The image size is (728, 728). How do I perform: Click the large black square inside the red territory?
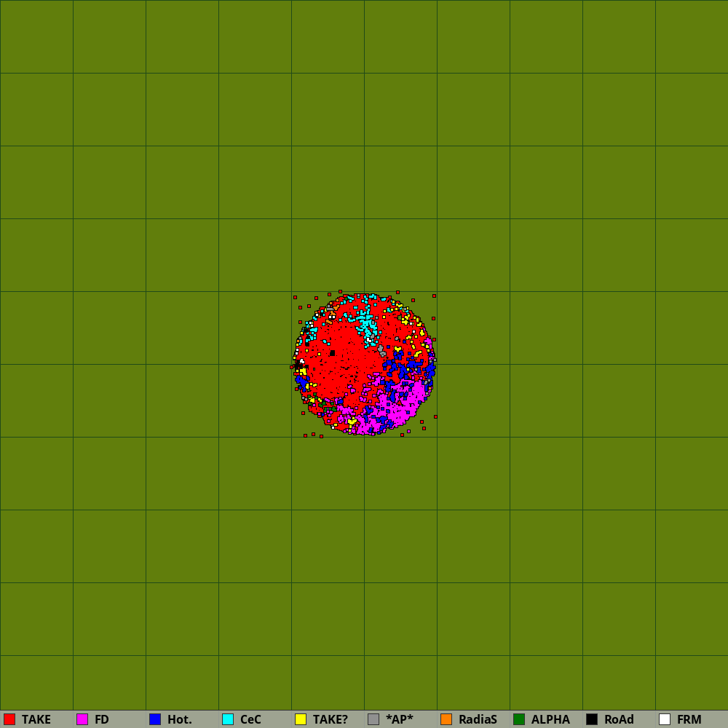pos(333,353)
